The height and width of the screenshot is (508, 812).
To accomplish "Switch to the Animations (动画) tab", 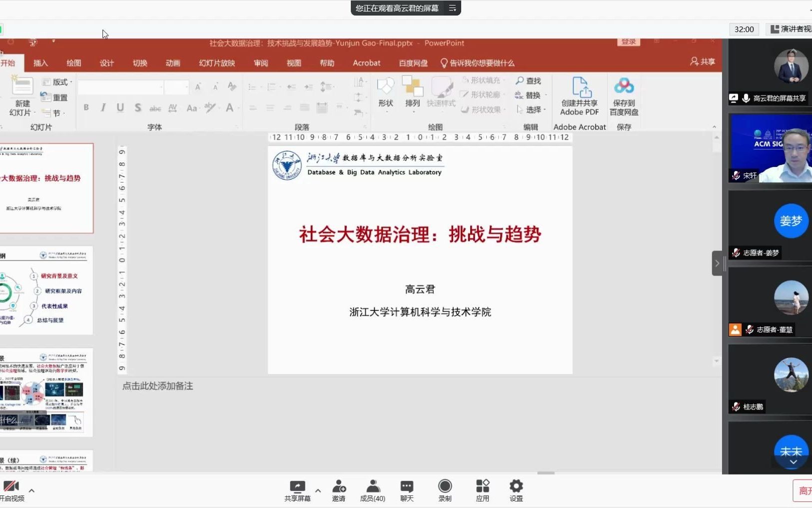I will coord(173,63).
